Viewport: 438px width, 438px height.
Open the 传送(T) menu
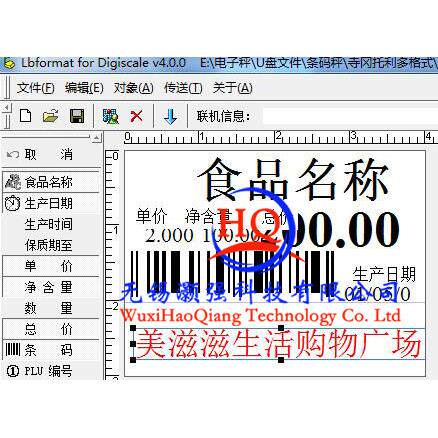click(183, 88)
